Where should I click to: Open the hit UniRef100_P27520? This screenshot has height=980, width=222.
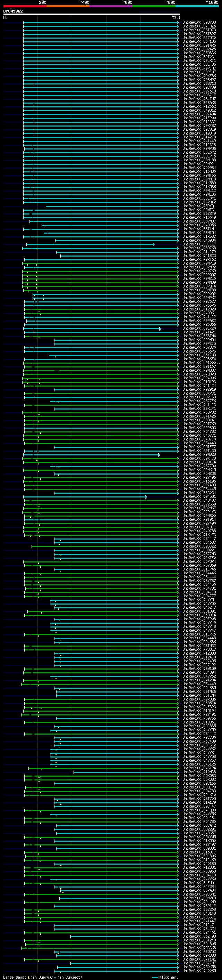(x=199, y=38)
